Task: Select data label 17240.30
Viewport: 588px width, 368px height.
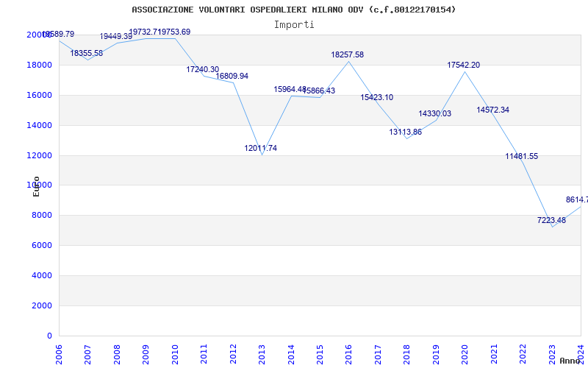Action: [203, 69]
